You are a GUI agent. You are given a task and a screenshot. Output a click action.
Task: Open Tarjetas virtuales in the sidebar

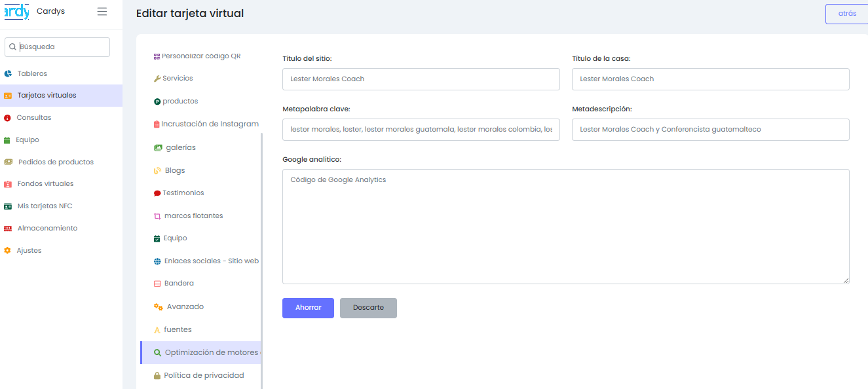(47, 96)
